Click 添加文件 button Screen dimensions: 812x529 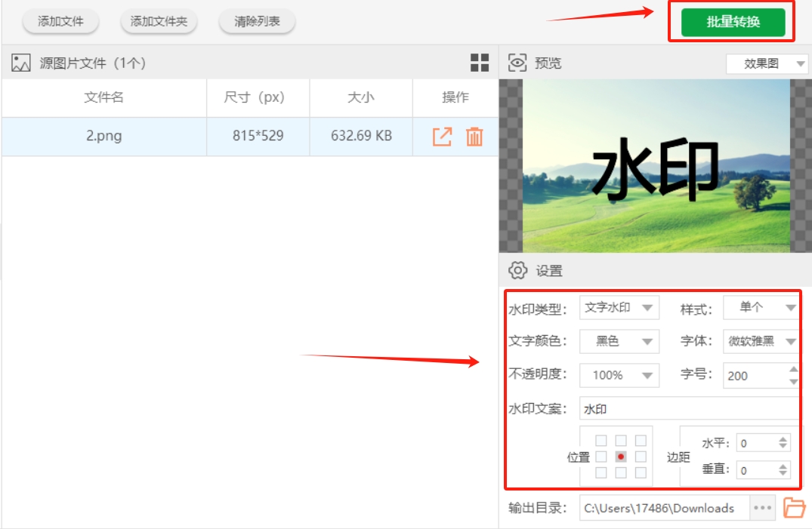[60, 21]
